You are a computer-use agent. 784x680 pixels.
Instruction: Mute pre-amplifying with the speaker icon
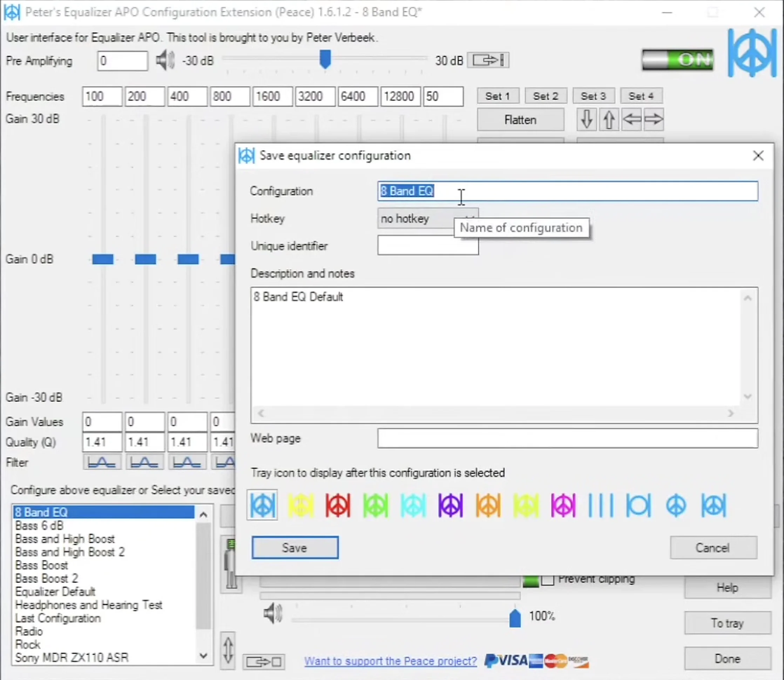tap(165, 60)
